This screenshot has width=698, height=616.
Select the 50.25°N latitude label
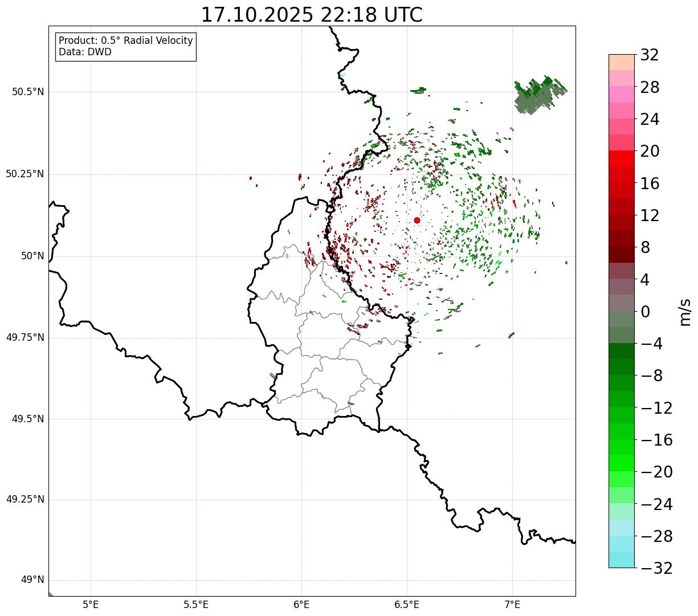click(25, 174)
